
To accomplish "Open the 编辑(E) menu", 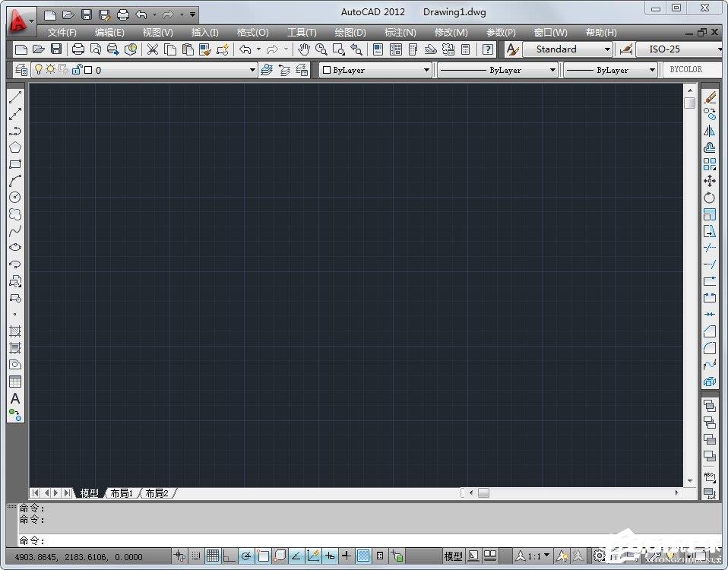I will click(109, 33).
